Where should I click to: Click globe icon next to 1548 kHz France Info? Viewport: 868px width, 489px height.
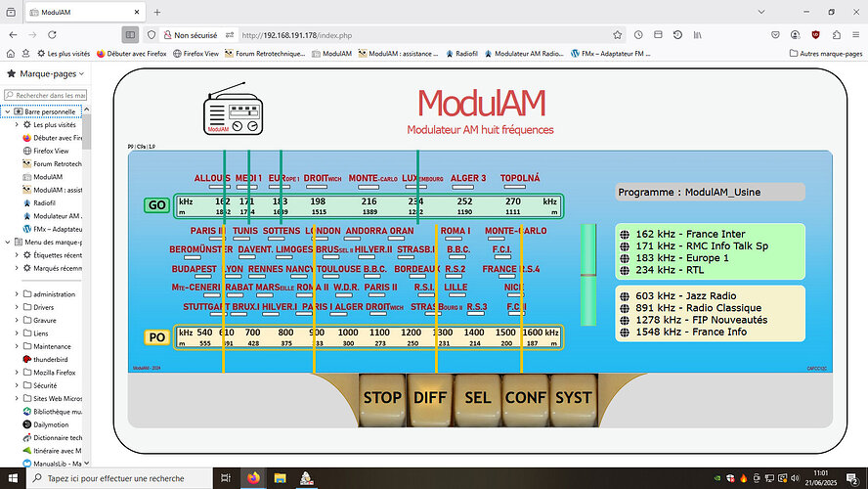point(625,333)
